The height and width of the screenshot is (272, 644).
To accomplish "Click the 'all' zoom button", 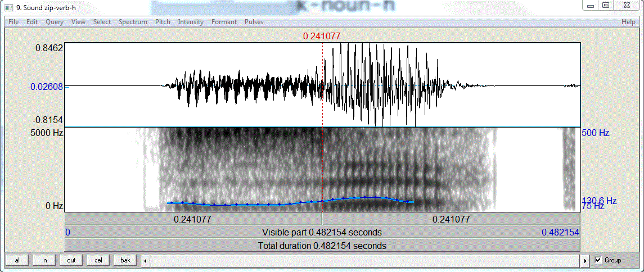I will (x=17, y=260).
